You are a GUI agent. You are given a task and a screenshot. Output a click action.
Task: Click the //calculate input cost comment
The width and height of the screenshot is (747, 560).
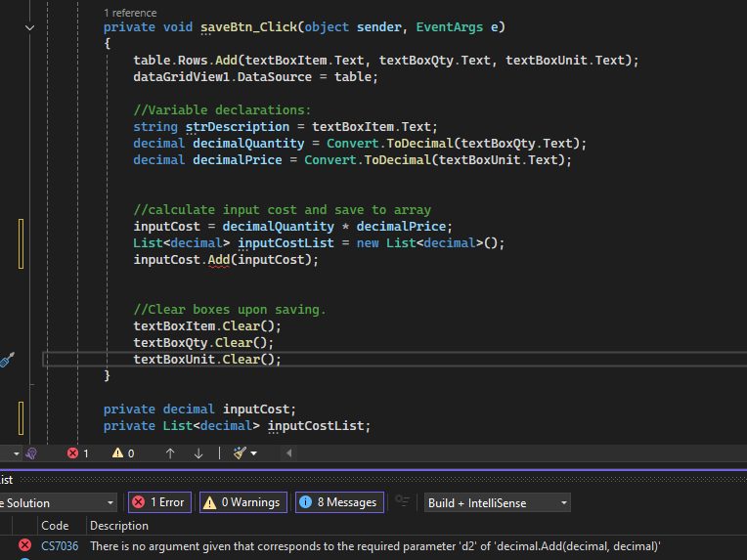(x=282, y=210)
